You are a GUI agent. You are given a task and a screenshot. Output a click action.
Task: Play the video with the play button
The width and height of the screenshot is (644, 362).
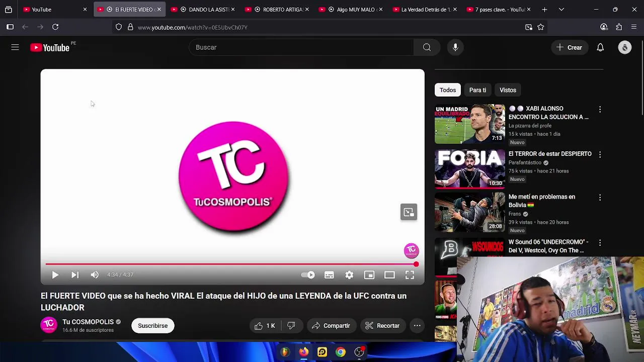55,275
